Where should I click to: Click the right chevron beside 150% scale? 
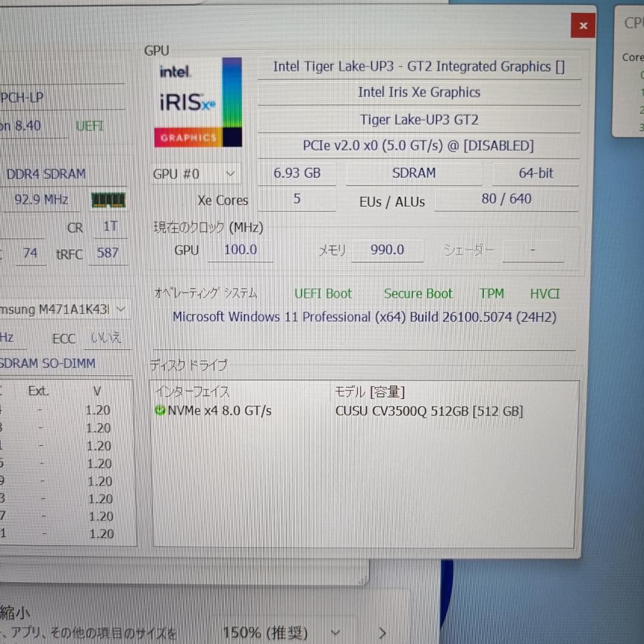(382, 633)
